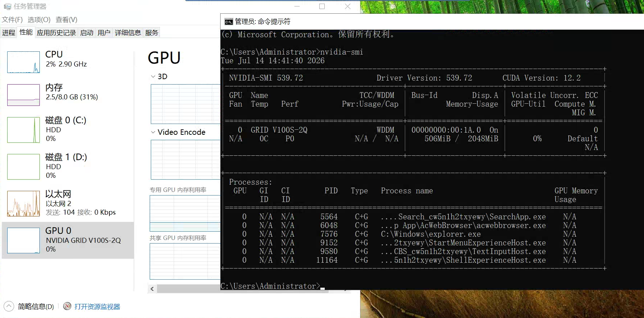The width and height of the screenshot is (644, 318).
Task: Click the resource monitor icon
Action: click(67, 306)
